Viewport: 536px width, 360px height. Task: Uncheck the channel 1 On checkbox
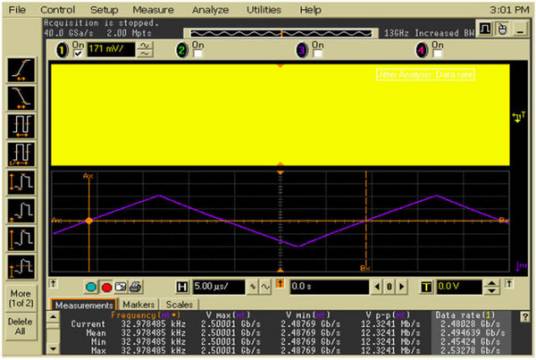coord(78,53)
